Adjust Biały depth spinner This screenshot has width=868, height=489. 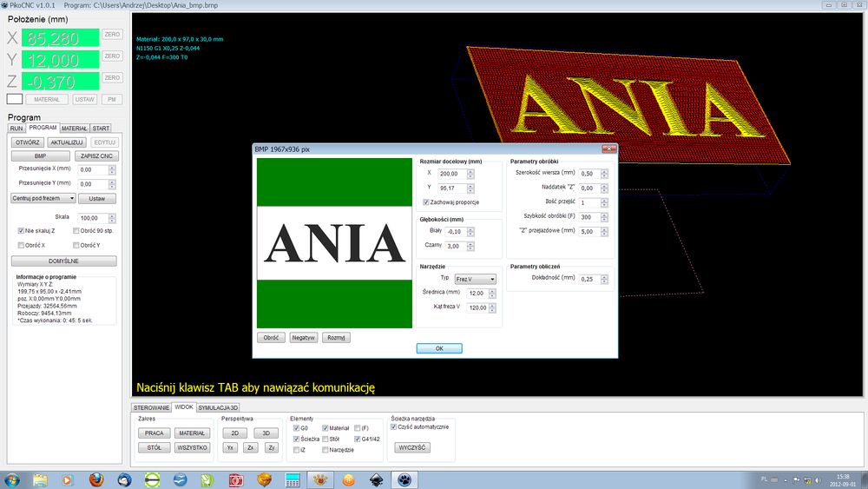pyautogui.click(x=470, y=232)
